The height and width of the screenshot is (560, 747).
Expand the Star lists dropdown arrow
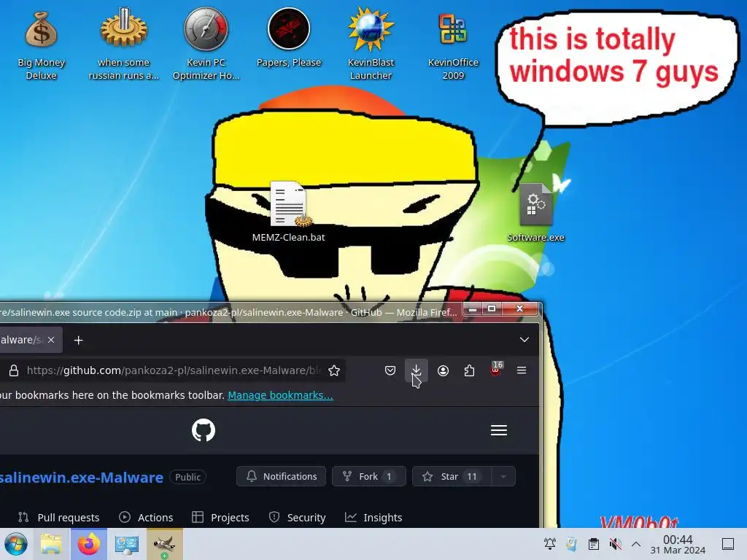point(503,476)
